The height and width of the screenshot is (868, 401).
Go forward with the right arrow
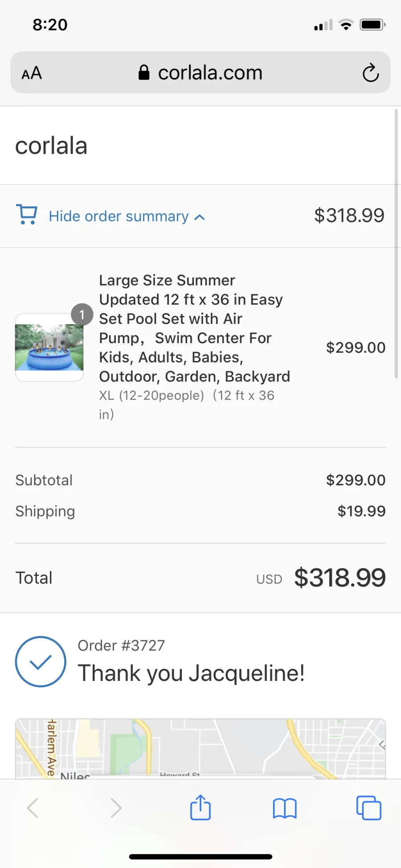[x=116, y=808]
